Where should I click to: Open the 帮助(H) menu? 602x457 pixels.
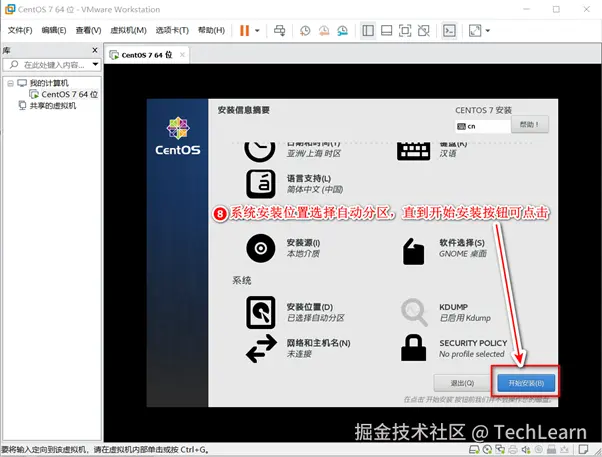pos(211,30)
